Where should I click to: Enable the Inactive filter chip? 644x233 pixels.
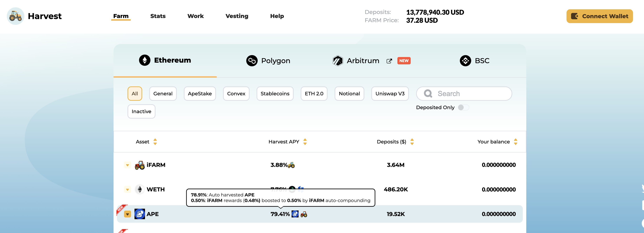click(x=141, y=111)
